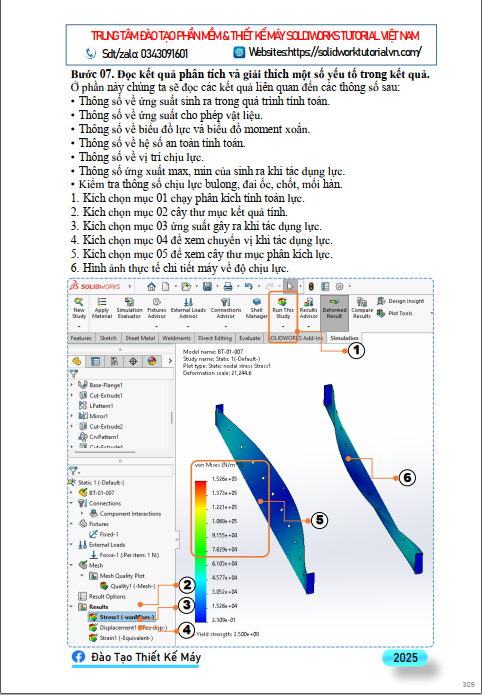The height and width of the screenshot is (695, 482).
Task: Expand the BT-01-007 part node
Action: (x=72, y=492)
